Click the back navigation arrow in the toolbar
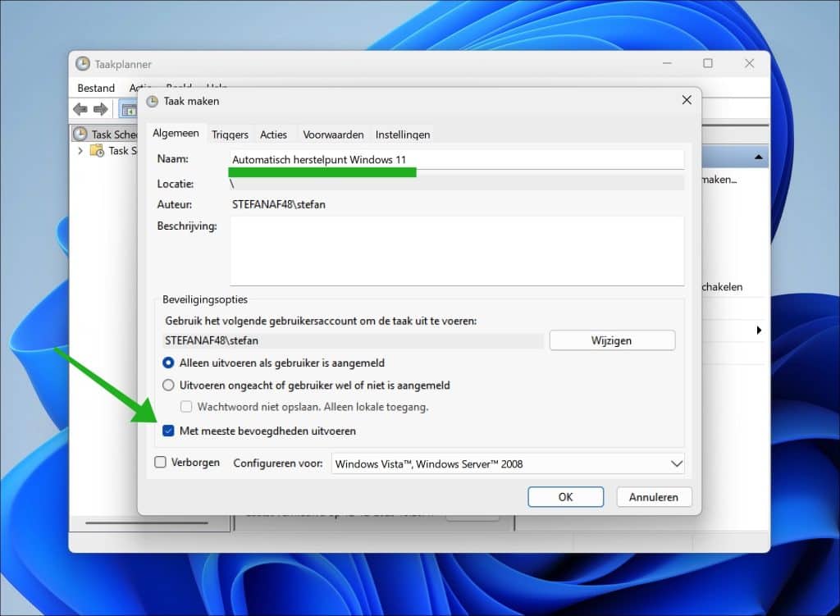The image size is (840, 616). pyautogui.click(x=80, y=108)
